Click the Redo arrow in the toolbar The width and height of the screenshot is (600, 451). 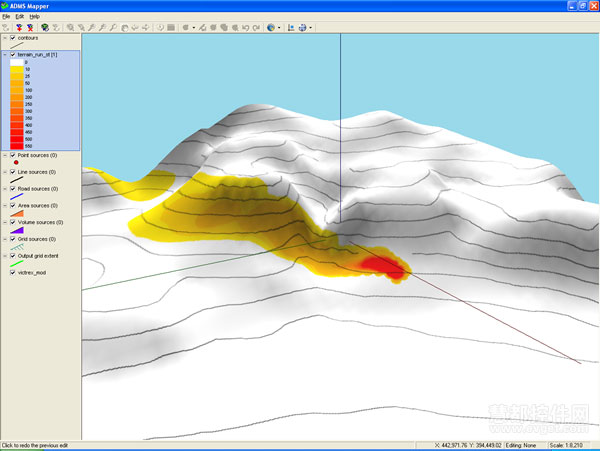click(x=256, y=28)
